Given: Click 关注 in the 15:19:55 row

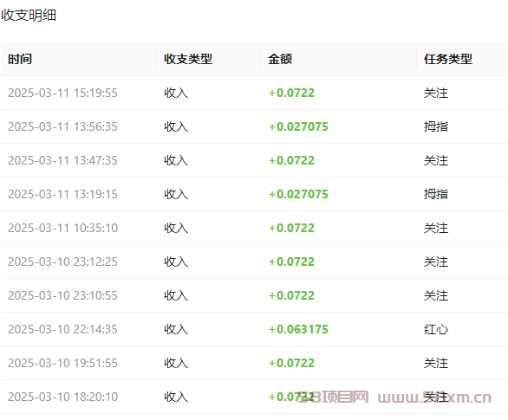Looking at the screenshot, I should tap(436, 93).
